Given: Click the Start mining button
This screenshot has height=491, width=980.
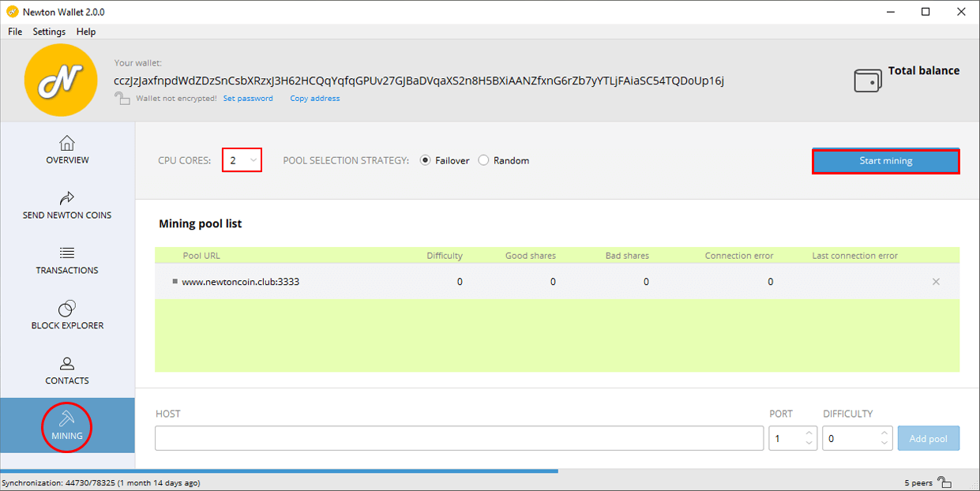Looking at the screenshot, I should pos(886,161).
